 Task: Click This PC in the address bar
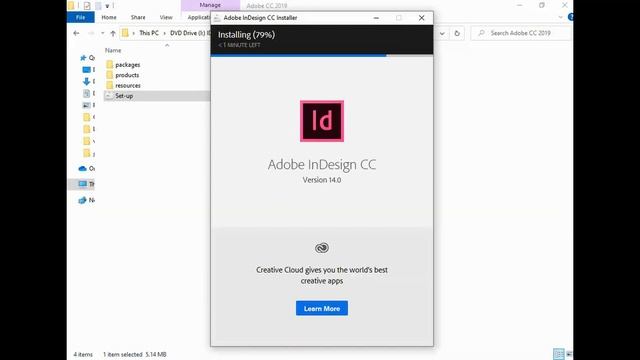pyautogui.click(x=149, y=33)
